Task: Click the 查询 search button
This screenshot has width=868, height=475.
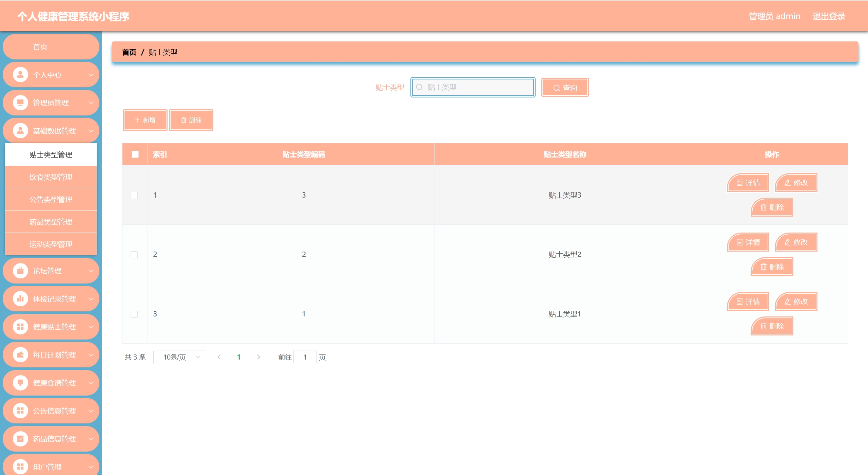Action: coord(565,88)
